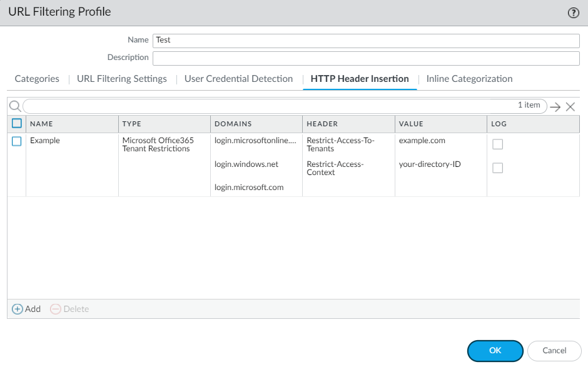Screen dimensions: 588x372
Task: Click the Cancel button
Action: (554, 351)
